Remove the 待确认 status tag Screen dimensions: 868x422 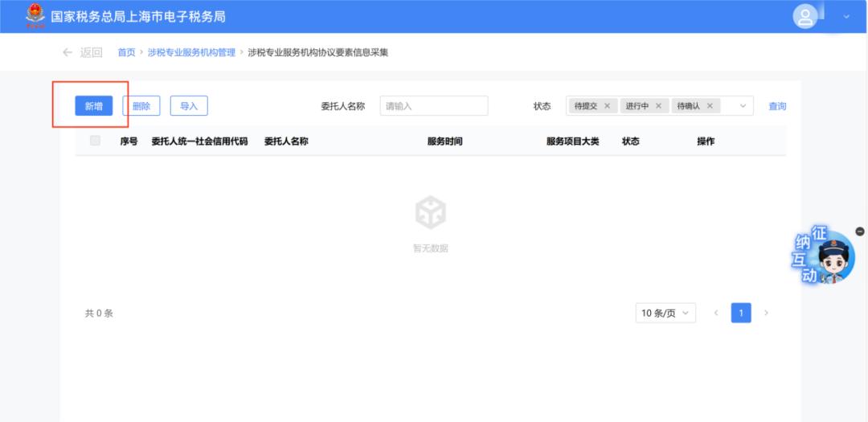click(710, 106)
